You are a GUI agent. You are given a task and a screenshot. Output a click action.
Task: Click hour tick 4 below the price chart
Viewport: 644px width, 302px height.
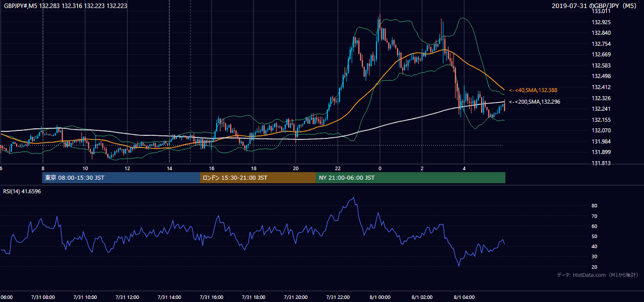point(465,168)
